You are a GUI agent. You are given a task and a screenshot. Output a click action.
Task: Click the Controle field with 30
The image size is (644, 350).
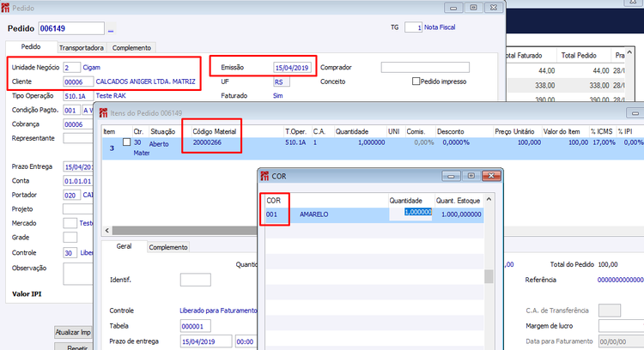tap(70, 253)
